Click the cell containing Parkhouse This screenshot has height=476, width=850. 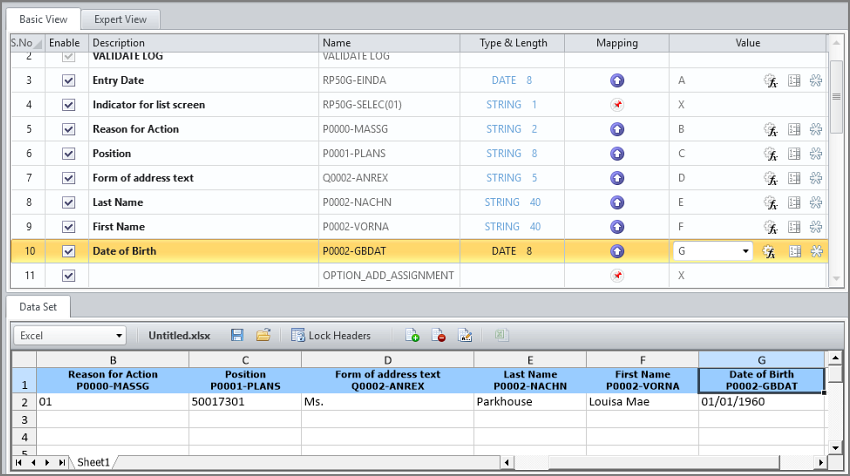530,402
